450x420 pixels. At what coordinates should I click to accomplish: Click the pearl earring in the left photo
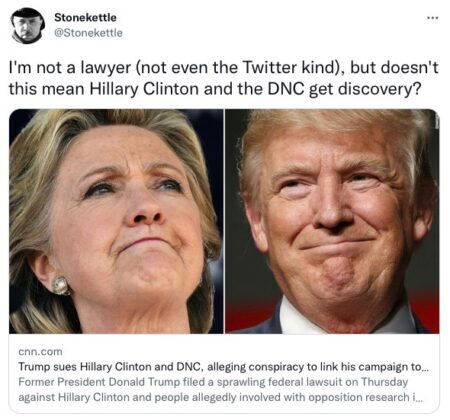coord(60,285)
